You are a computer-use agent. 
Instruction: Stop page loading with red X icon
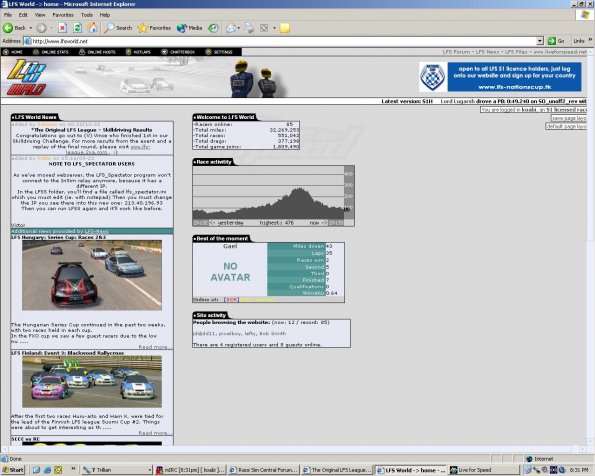click(63, 28)
